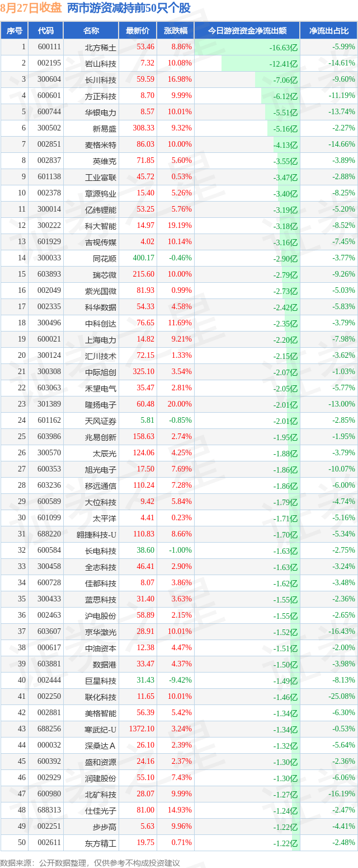358x868 pixels.
Task: Click the 代码 column header
Action: [46, 31]
